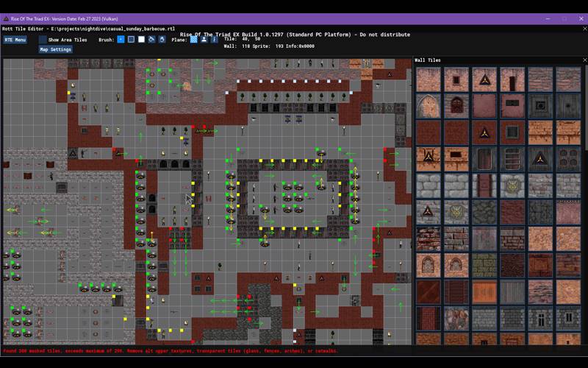
Task: Select the last brush icon next to bucket
Action: 162,40
